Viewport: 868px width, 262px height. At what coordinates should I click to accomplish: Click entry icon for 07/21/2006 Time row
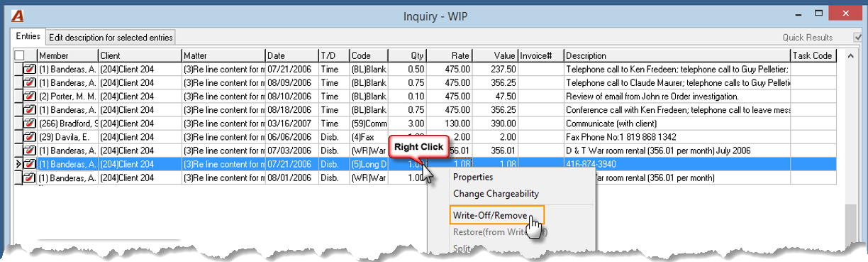click(x=30, y=70)
